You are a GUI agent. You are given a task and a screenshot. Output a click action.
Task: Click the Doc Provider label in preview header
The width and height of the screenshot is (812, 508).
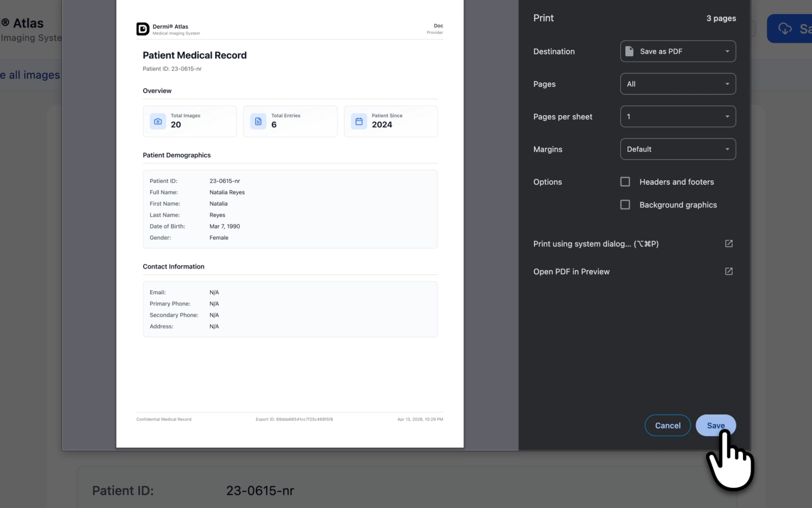pos(435,29)
